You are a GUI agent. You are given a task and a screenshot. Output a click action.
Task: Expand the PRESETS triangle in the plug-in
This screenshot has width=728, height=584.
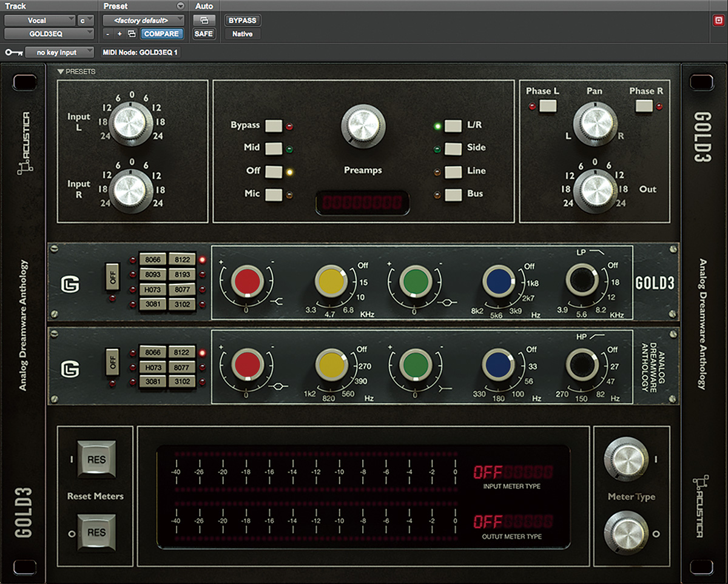coord(61,72)
